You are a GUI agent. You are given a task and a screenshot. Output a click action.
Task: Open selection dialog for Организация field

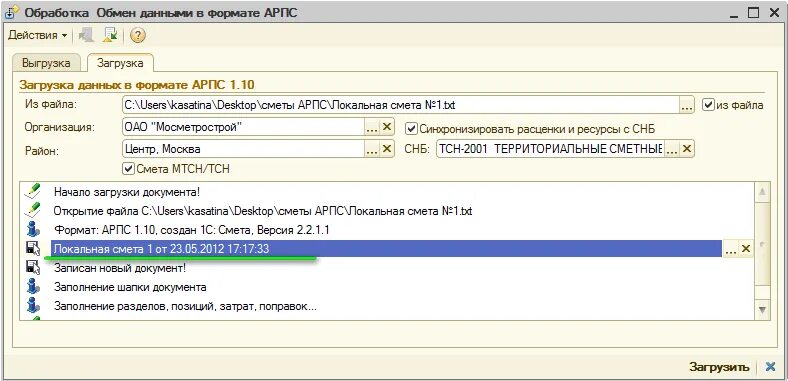[371, 128]
